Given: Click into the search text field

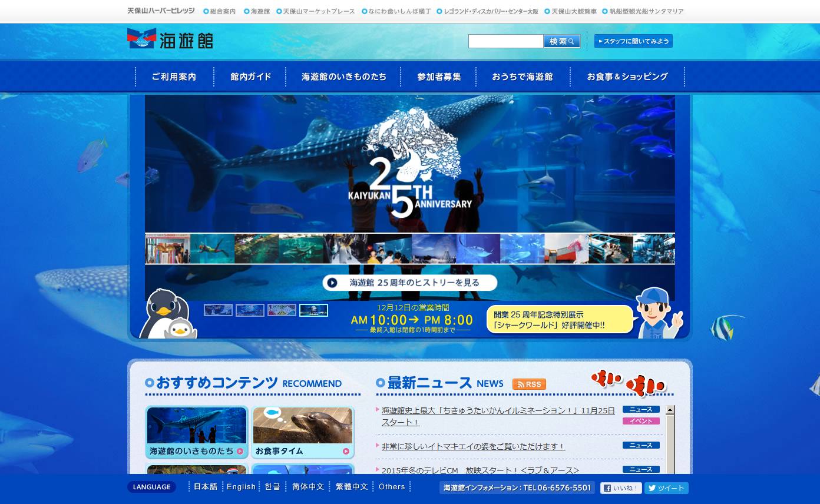Looking at the screenshot, I should click(505, 41).
